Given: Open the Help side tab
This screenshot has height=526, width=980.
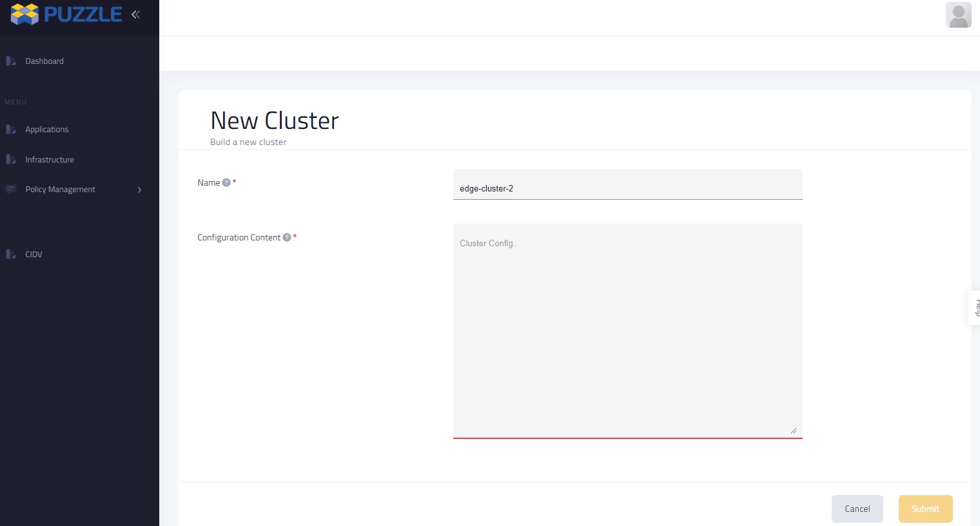Looking at the screenshot, I should 975,307.
